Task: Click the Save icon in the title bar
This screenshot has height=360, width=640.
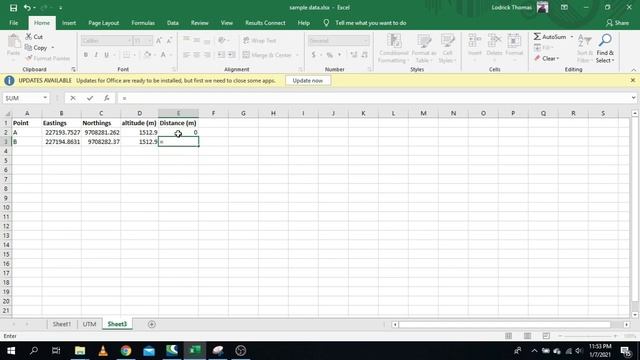Action: click(x=13, y=8)
